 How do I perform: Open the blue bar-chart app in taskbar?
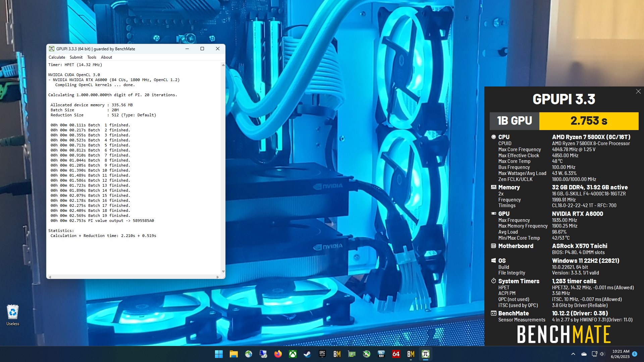click(x=381, y=354)
